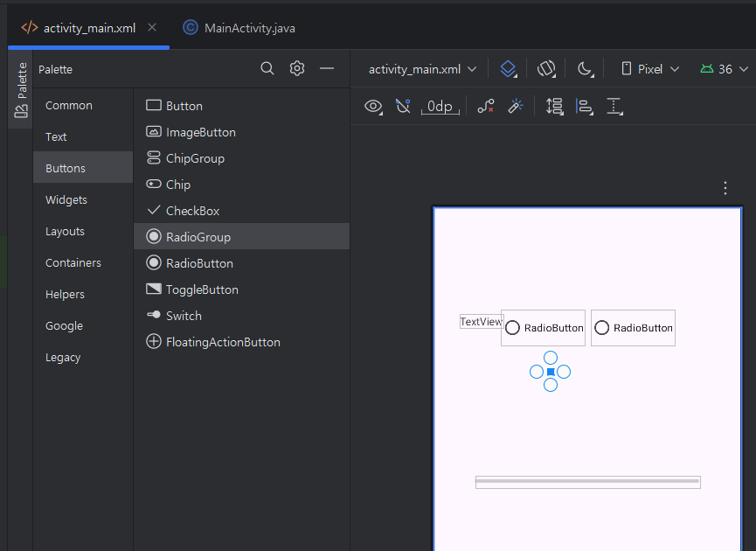Select the FloatingActionButton palette icon
Screen dimensions: 756x551
click(x=153, y=342)
